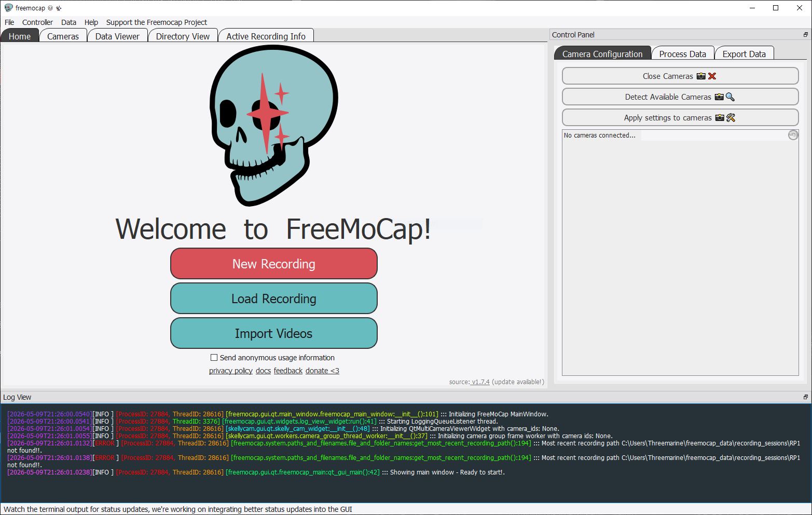Select the Camera Configuration tab
This screenshot has height=515, width=812.
coord(602,53)
